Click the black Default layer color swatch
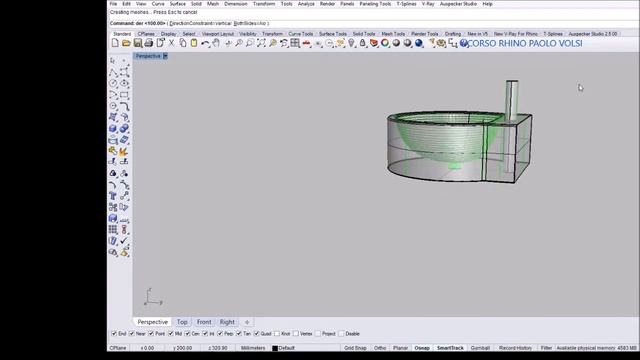This screenshot has height=360, width=640. (x=275, y=348)
